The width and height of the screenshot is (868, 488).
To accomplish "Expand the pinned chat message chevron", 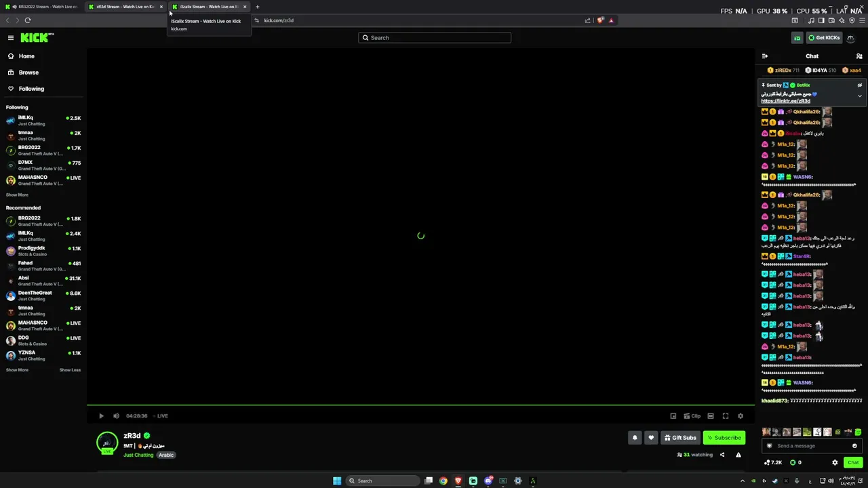I will pos(860,96).
